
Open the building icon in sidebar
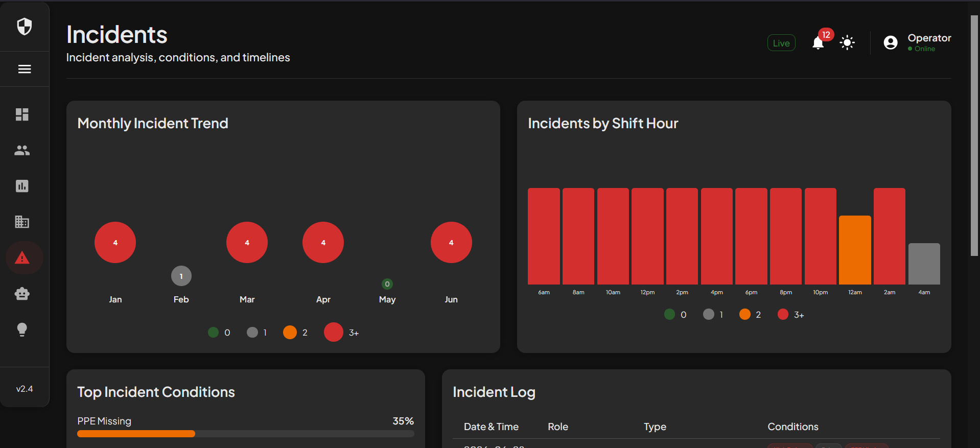pos(22,222)
